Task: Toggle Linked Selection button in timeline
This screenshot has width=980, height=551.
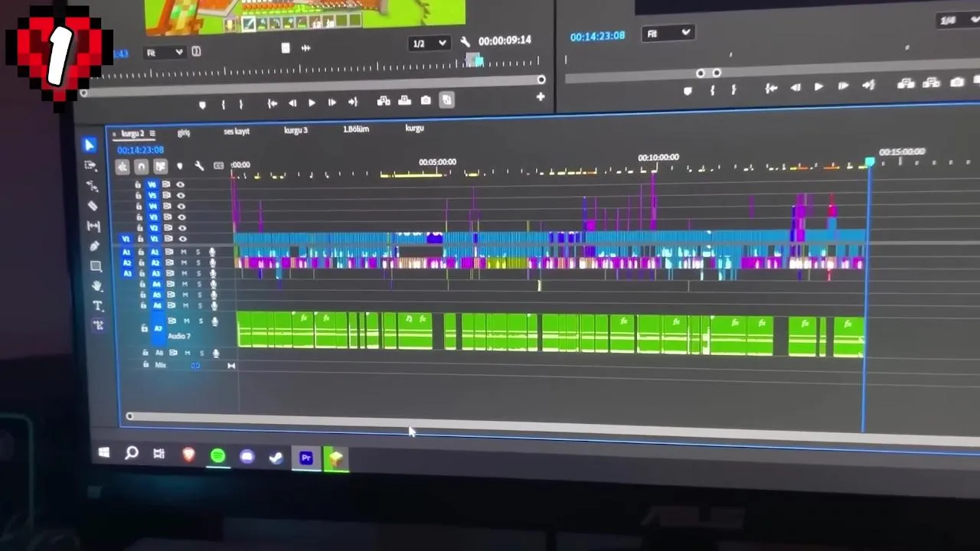Action: [x=160, y=166]
